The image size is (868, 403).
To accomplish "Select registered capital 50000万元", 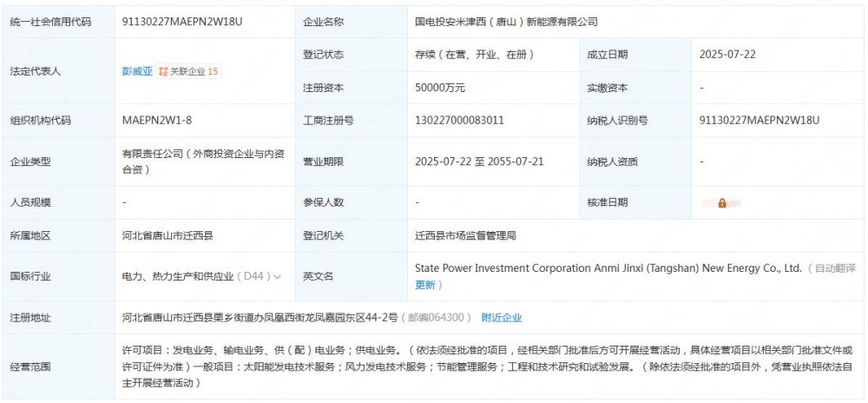I will [x=440, y=88].
